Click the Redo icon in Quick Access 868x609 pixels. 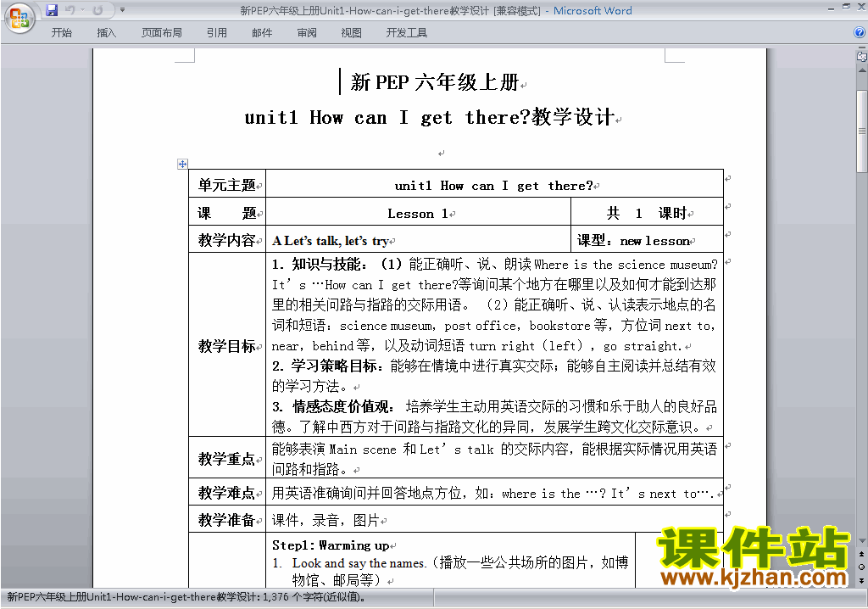click(x=98, y=10)
